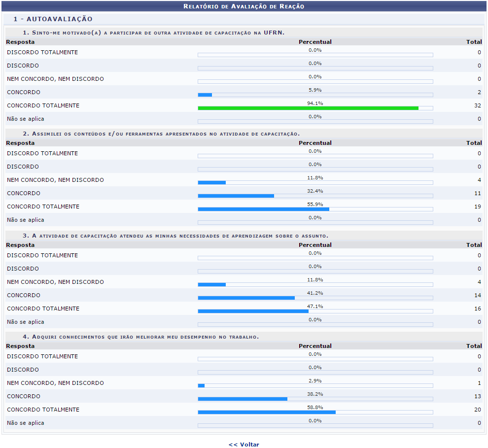Click the 41.2% Concordo bar in question 3
Viewport: 488px width, 448px height.
coord(246,298)
